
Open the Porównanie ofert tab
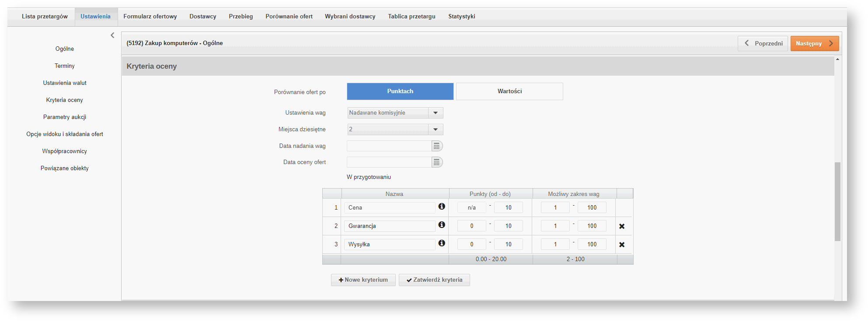point(289,17)
